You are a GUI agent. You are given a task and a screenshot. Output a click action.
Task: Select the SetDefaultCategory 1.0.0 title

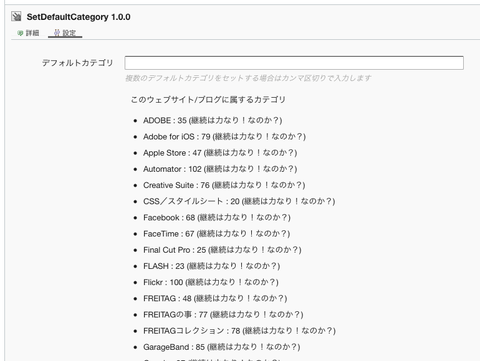pos(78,17)
